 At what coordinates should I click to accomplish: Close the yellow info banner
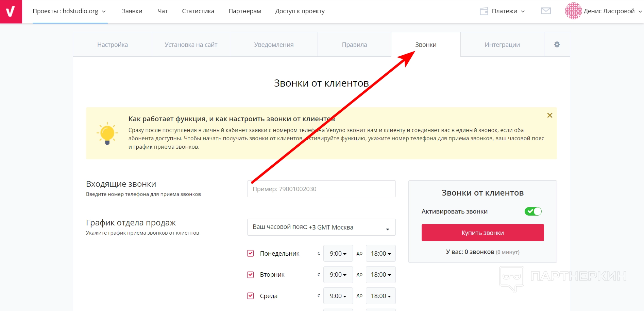tap(549, 115)
